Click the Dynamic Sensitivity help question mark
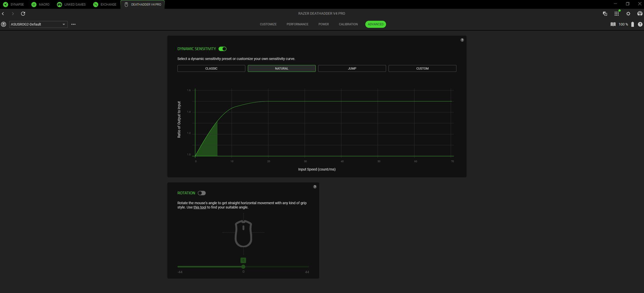This screenshot has height=293, width=644. coord(462,40)
